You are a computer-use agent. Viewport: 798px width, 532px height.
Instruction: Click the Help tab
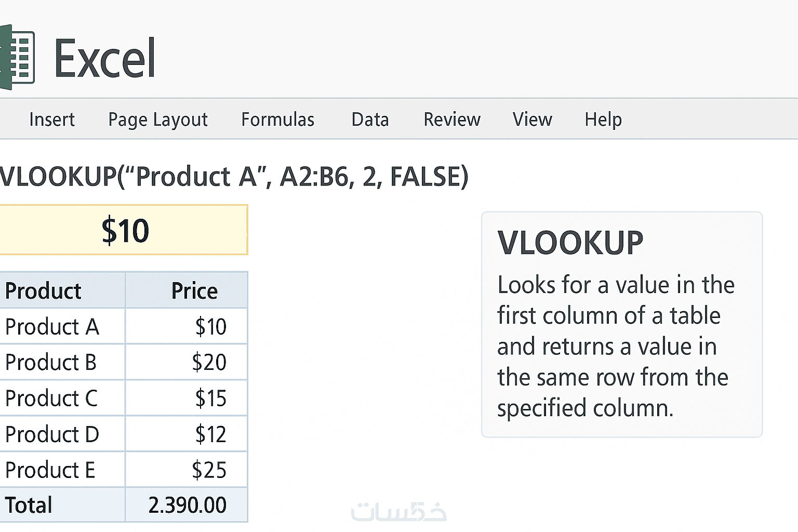tap(603, 119)
